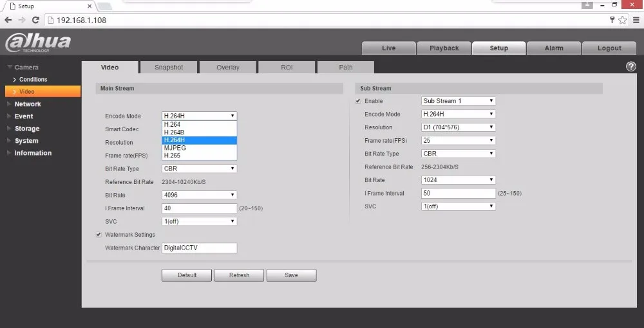
Task: Switch to the Path tab
Action: tap(346, 68)
